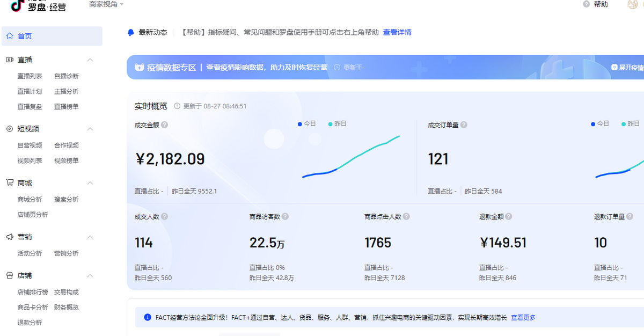Collapse the 直播 sidebar section

(90, 60)
